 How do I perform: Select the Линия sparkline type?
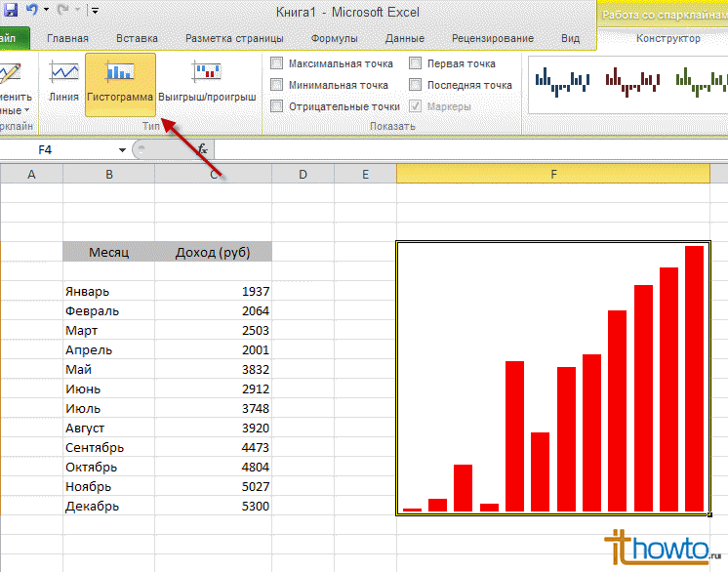(x=64, y=82)
